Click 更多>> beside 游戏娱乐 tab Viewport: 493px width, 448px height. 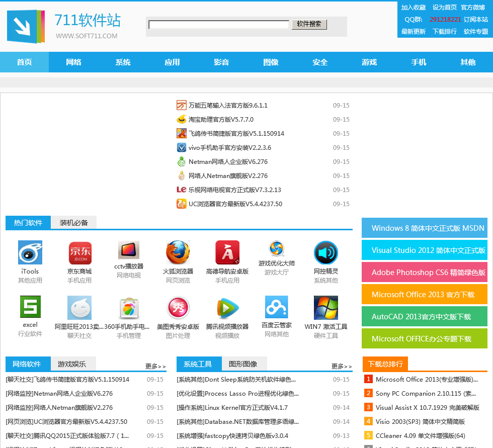pyautogui.click(x=155, y=367)
